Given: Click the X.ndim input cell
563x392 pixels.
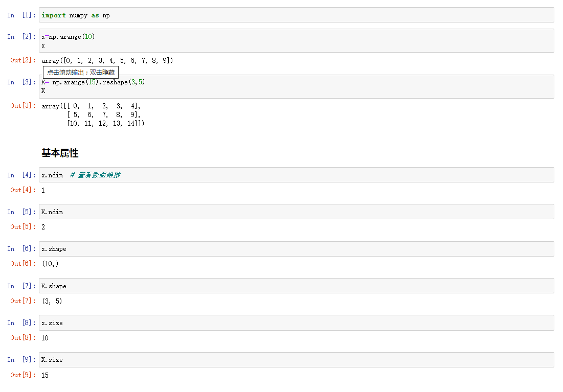Looking at the screenshot, I should pos(296,212).
